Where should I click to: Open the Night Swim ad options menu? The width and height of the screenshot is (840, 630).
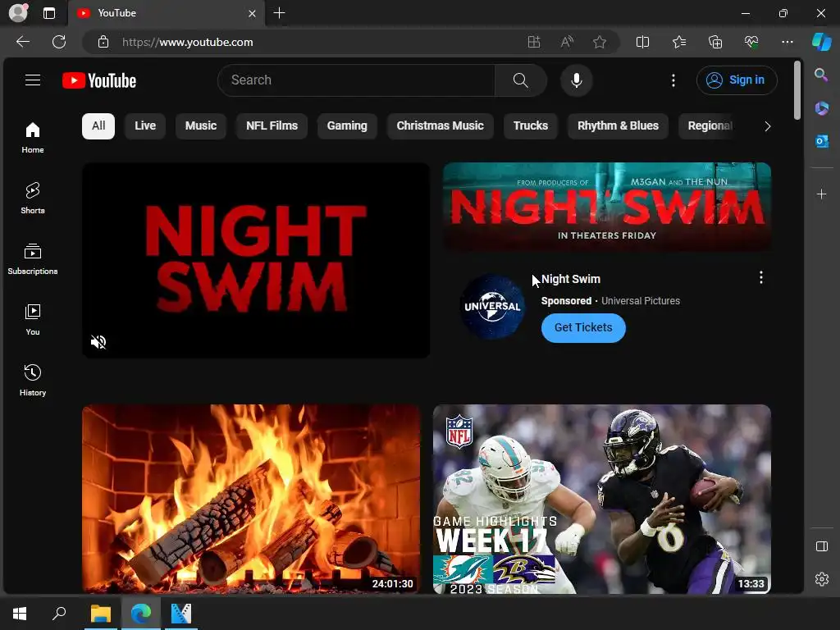tap(760, 277)
